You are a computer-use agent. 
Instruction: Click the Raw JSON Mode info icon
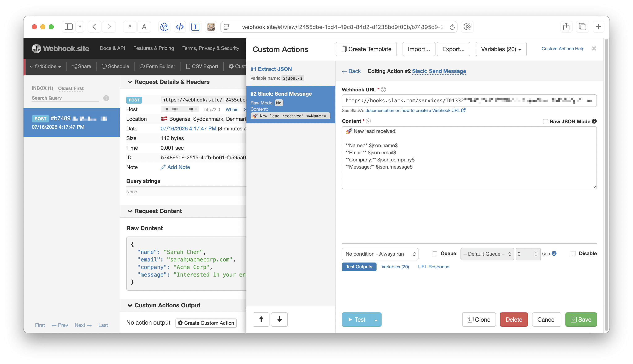tap(594, 121)
